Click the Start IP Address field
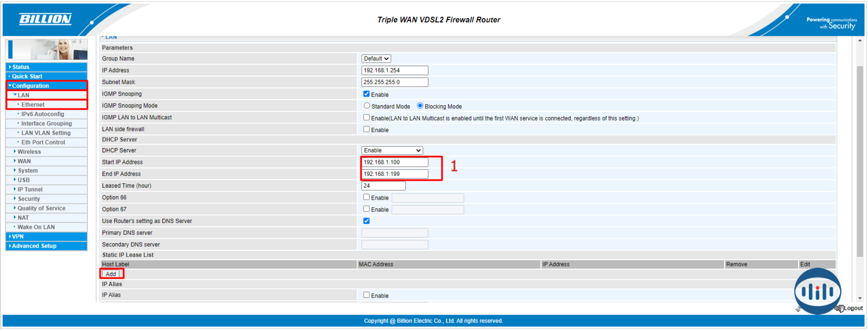The height and width of the screenshot is (331, 868). [x=394, y=162]
